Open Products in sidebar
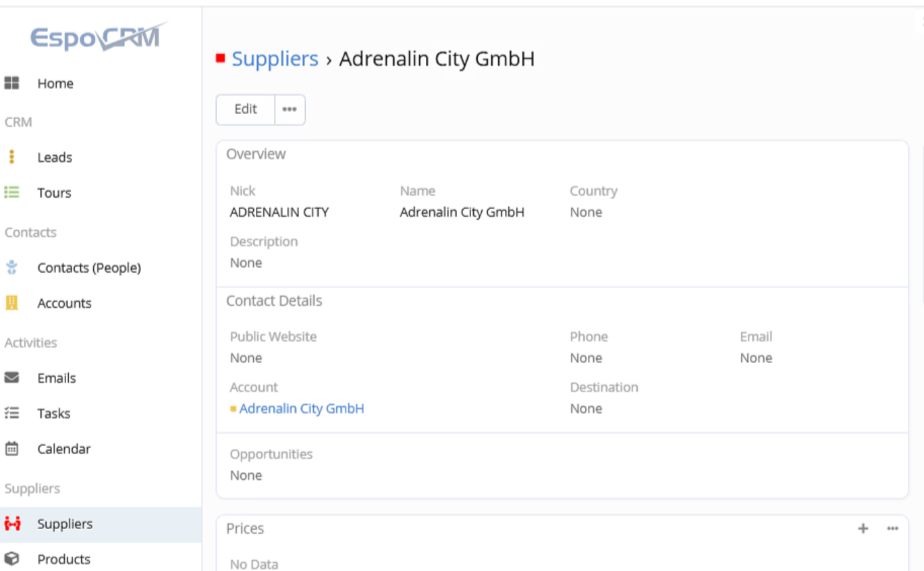924x571 pixels. point(63,559)
